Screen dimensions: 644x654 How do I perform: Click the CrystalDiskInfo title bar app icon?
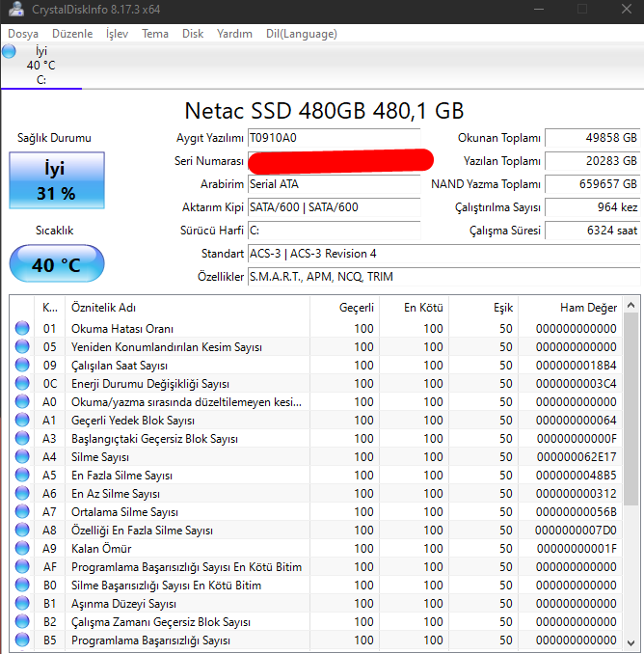pyautogui.click(x=16, y=10)
